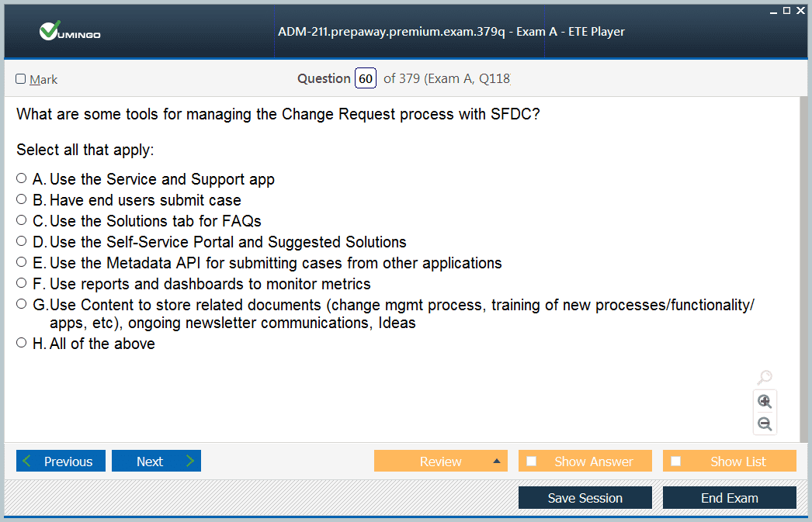Click the faded search magnifier icon

pos(765,377)
